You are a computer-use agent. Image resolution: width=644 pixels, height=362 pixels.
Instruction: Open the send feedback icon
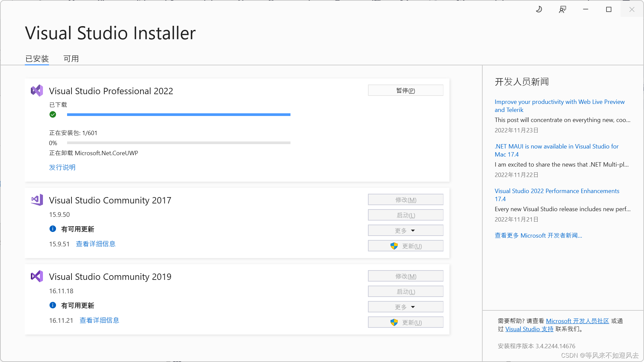tap(562, 9)
